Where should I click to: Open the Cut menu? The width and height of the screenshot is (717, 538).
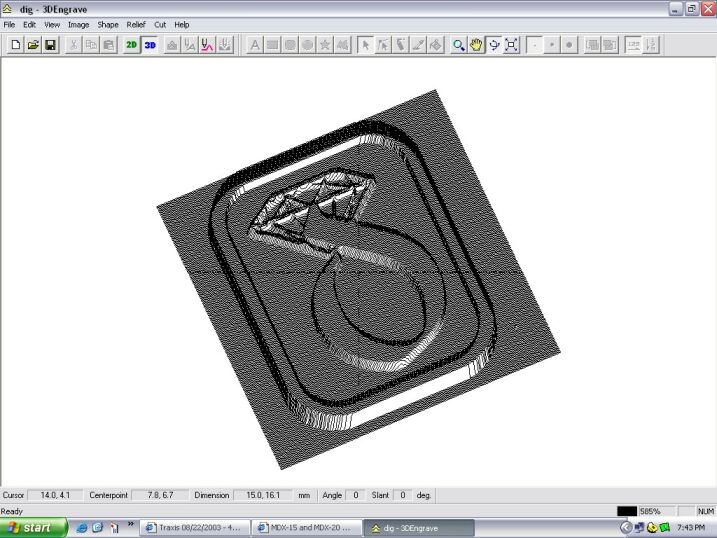pyautogui.click(x=160, y=24)
